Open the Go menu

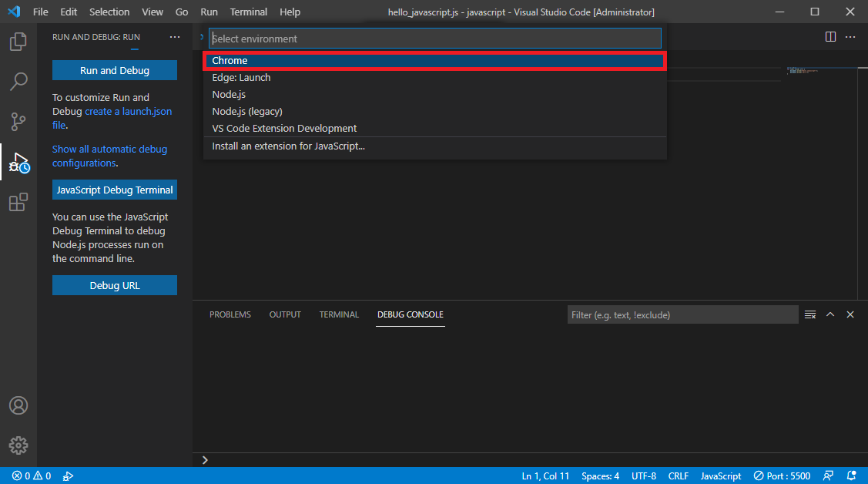click(x=182, y=12)
